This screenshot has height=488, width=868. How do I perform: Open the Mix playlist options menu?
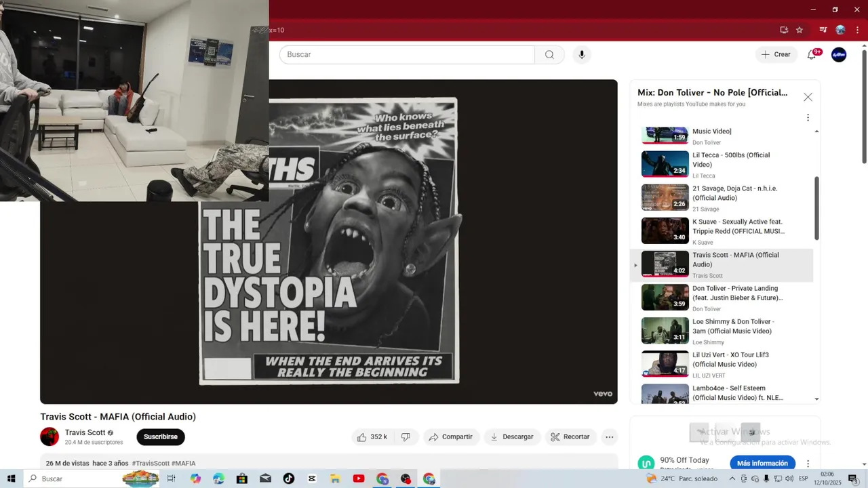[808, 117]
